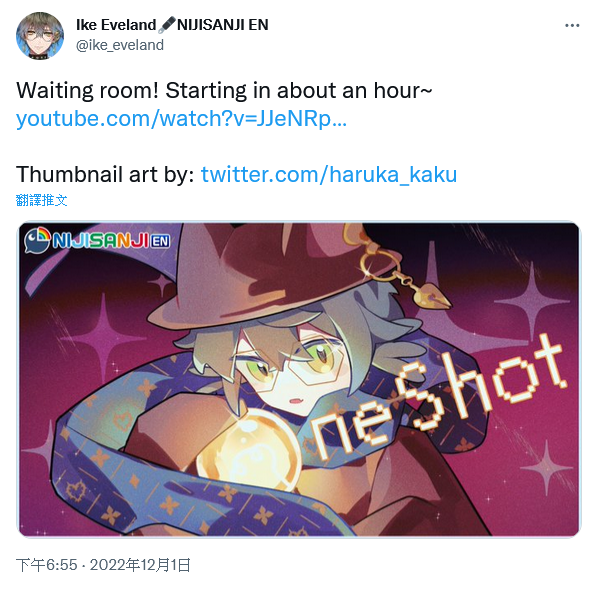Click the Thumbnail art by text
The width and height of the screenshot is (598, 589).
coord(105,175)
